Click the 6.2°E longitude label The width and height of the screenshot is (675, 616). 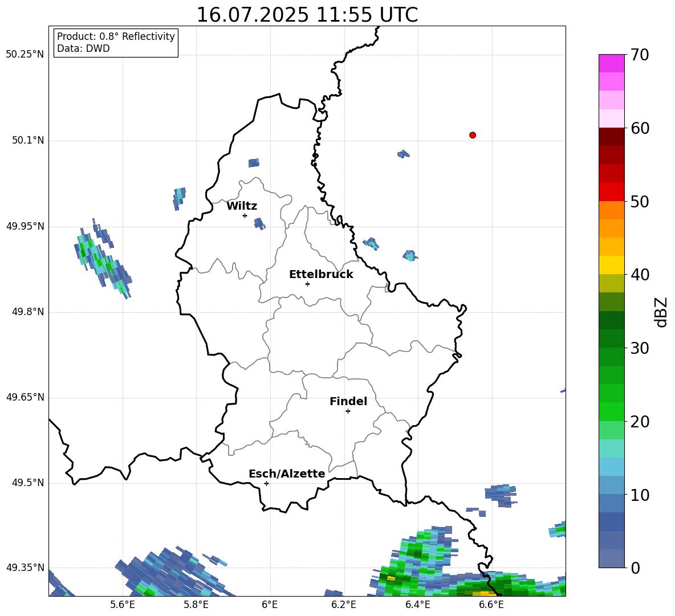click(344, 605)
